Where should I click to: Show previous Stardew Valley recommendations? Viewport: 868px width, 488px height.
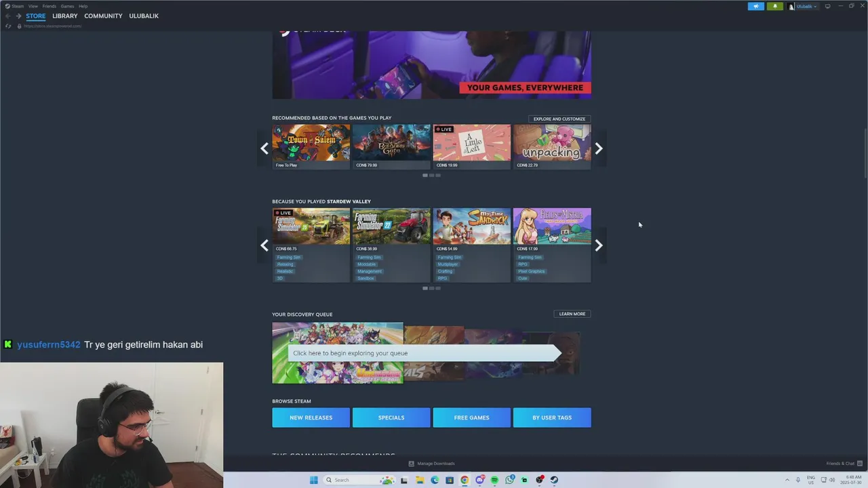click(264, 245)
